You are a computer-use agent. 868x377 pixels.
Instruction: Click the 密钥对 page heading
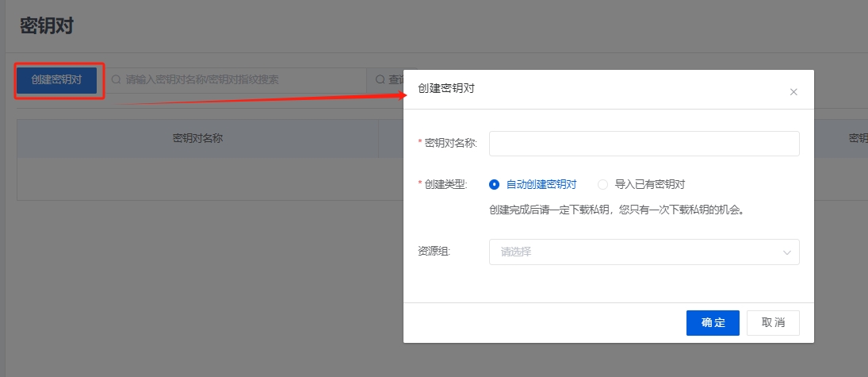click(x=47, y=26)
